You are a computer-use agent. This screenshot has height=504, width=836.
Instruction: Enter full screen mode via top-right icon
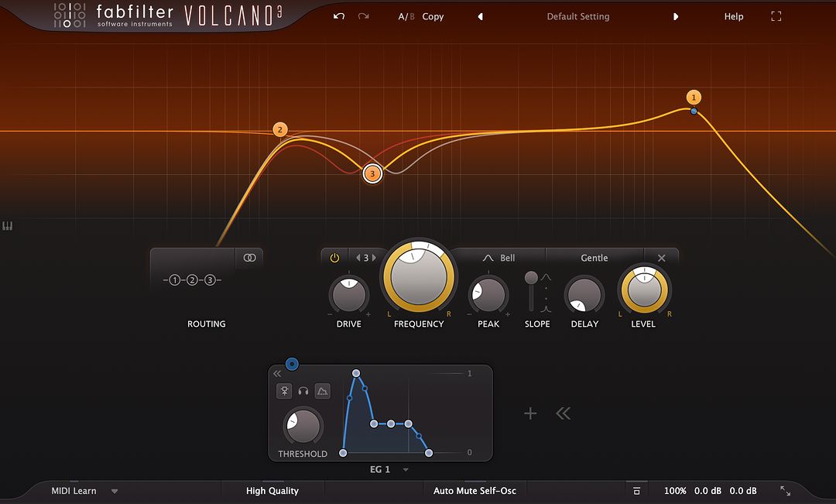click(776, 16)
